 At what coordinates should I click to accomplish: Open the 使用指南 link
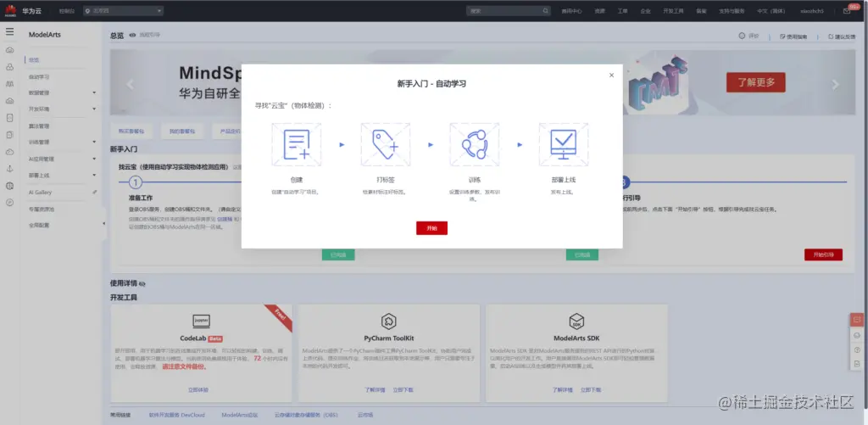(793, 36)
